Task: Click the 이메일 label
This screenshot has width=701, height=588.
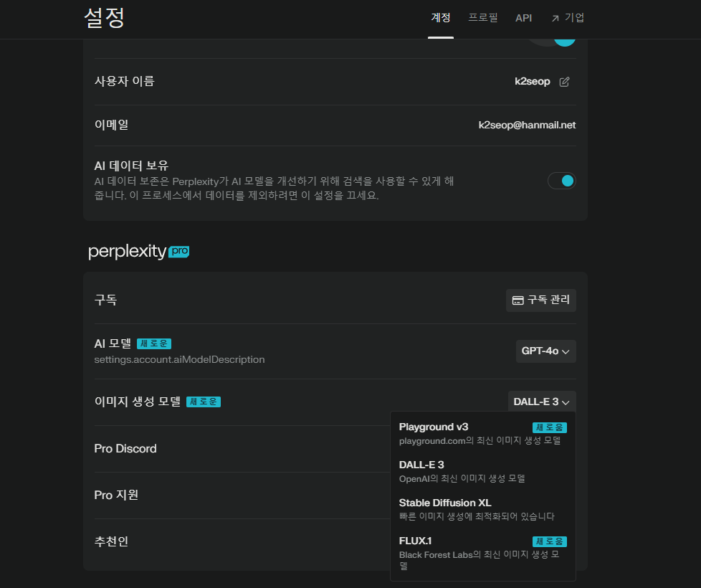Action: click(x=111, y=125)
